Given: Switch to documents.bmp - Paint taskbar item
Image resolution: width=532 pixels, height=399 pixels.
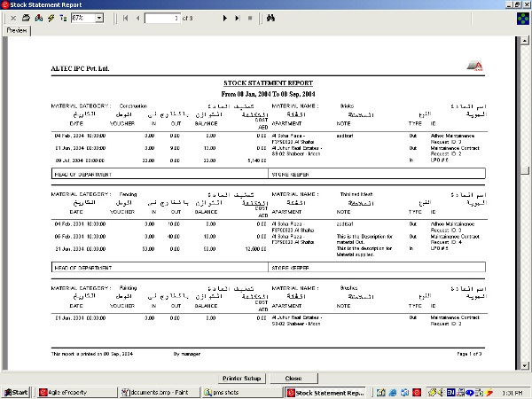Looking at the screenshot, I should (x=160, y=393).
